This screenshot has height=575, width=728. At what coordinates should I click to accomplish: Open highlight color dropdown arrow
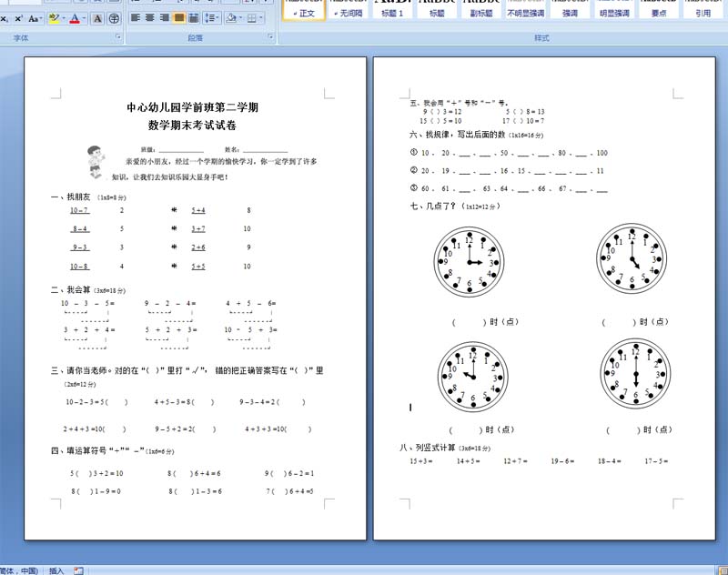point(63,18)
